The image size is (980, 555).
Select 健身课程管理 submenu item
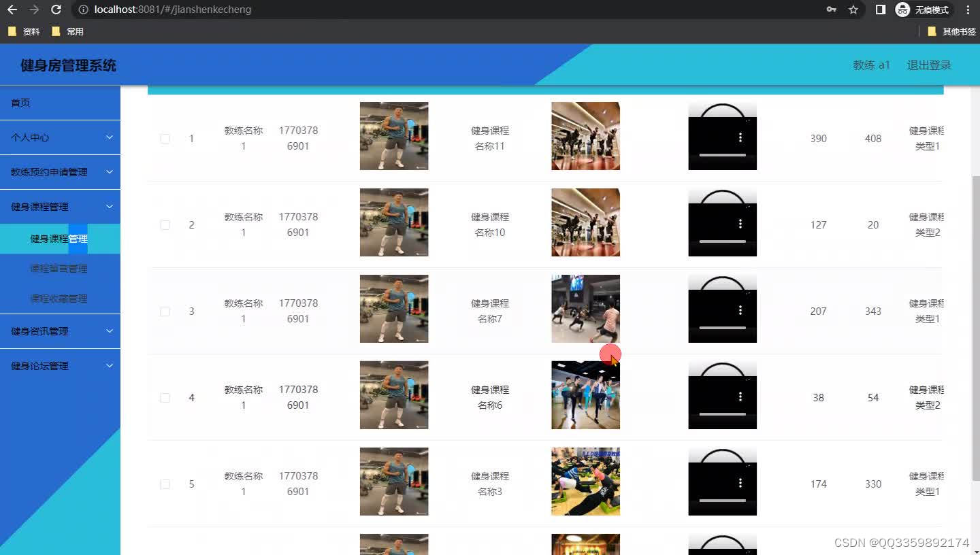60,239
